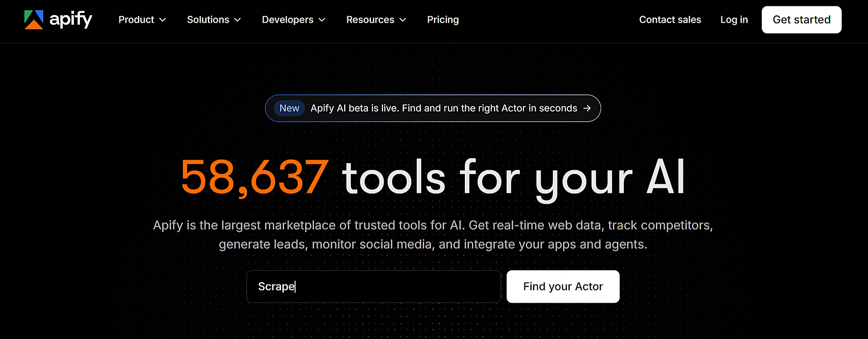Expand the Solutions chevron arrow
Viewport: 868px width, 339px height.
[237, 20]
